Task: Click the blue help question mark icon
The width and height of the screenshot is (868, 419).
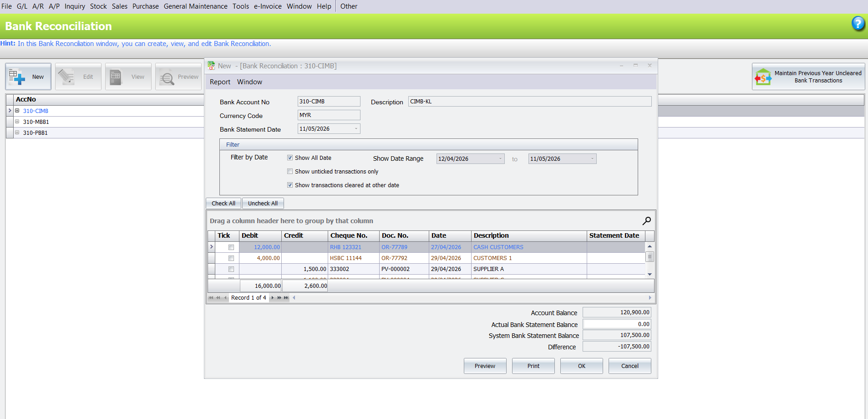Action: tap(858, 23)
